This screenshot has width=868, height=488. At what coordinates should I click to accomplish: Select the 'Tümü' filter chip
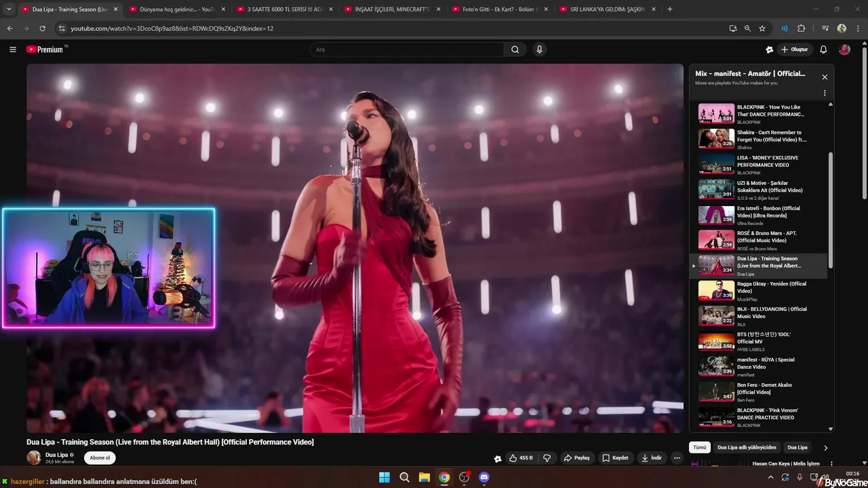click(700, 447)
